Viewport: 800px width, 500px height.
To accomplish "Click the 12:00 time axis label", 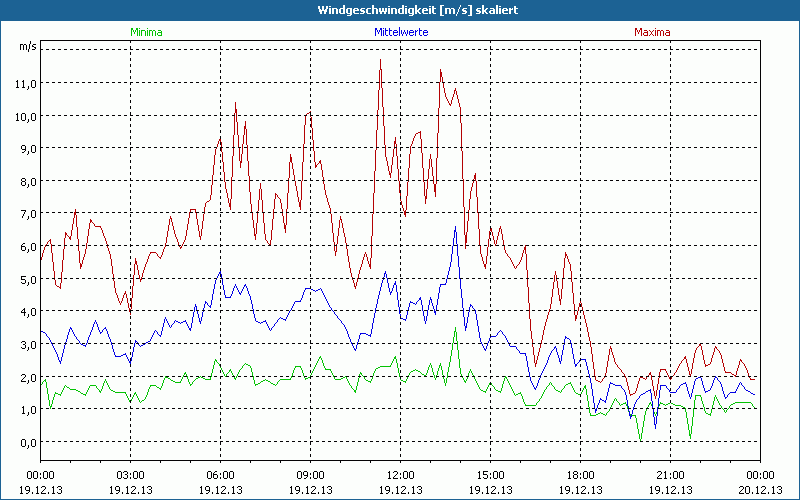I will click(401, 476).
